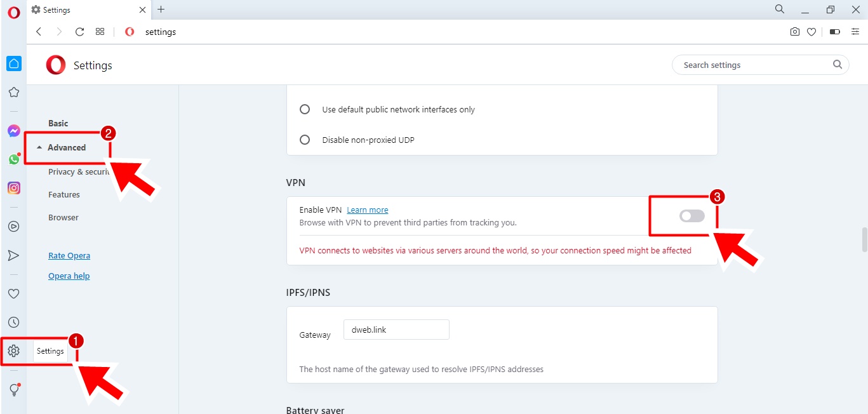This screenshot has width=868, height=414.
Task: Select "Disable non-proxied UDP" option
Action: pyautogui.click(x=305, y=140)
